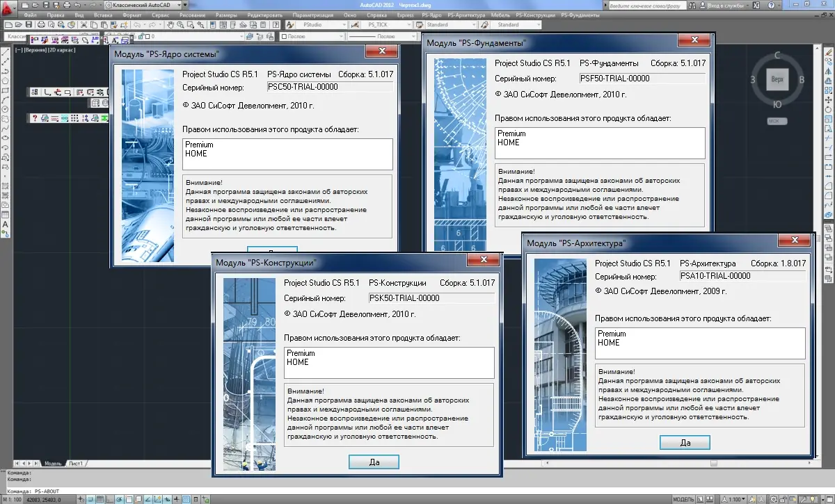Click the search binoculars icon
This screenshot has width=835, height=504.
(x=692, y=6)
